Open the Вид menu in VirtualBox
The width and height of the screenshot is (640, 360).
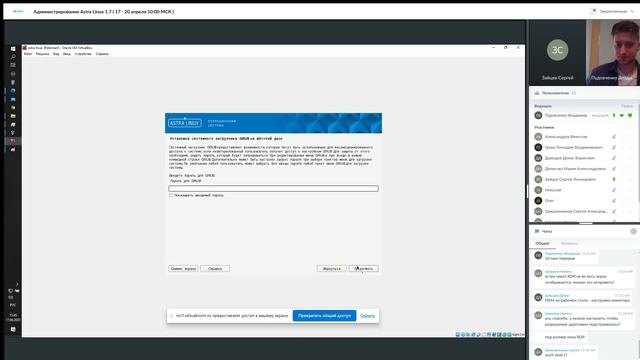click(56, 54)
